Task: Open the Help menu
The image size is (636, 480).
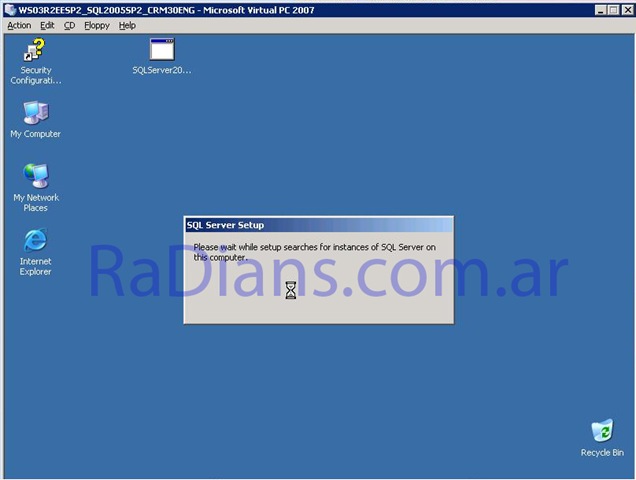Action: (127, 25)
